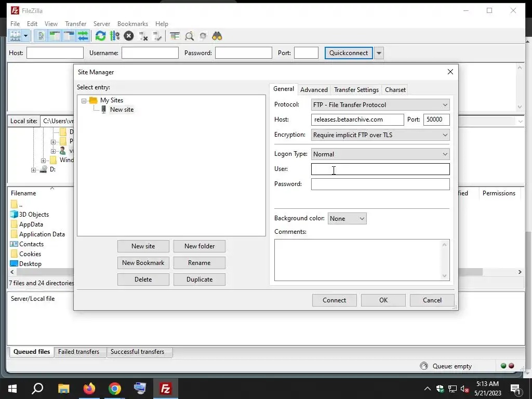Open the Help menu

click(x=162, y=24)
